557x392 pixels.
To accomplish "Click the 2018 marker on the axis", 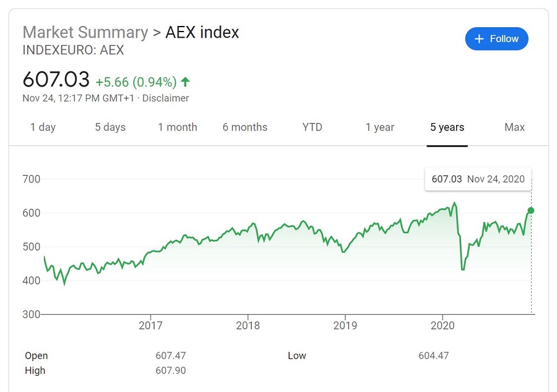I will point(248,325).
